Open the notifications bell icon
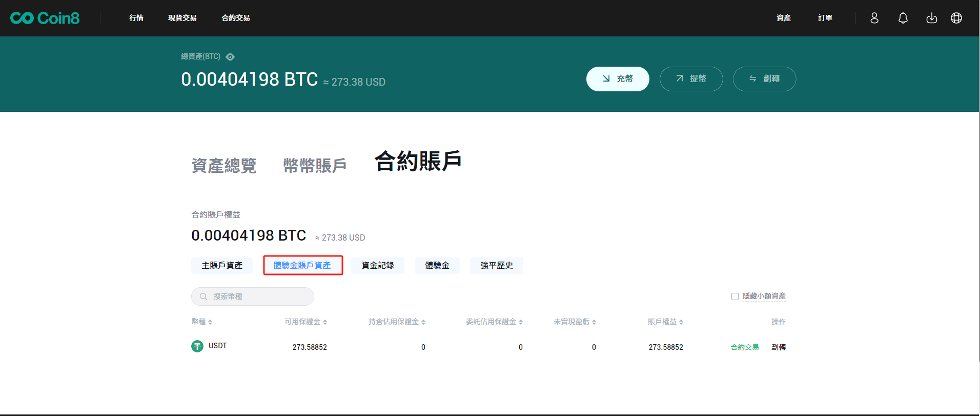980x416 pixels. tap(903, 18)
